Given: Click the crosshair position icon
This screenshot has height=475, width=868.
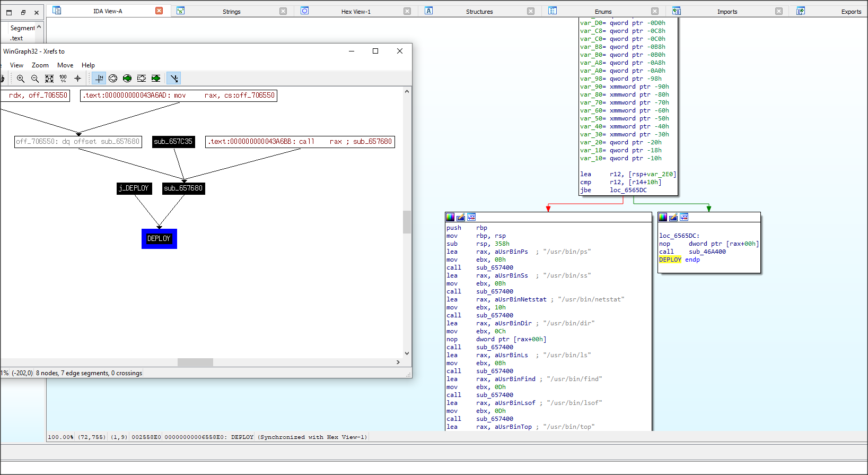Looking at the screenshot, I should pos(77,79).
